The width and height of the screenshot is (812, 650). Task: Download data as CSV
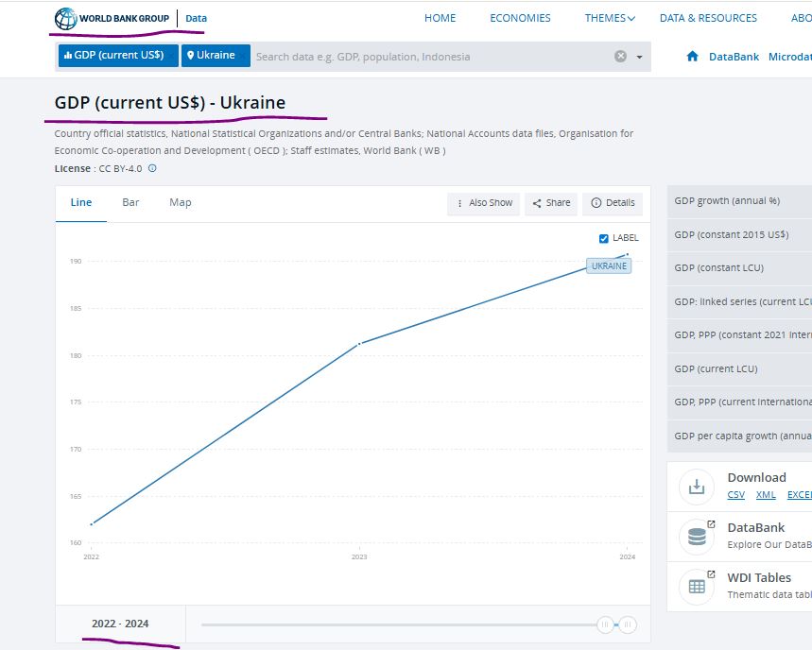tap(735, 495)
